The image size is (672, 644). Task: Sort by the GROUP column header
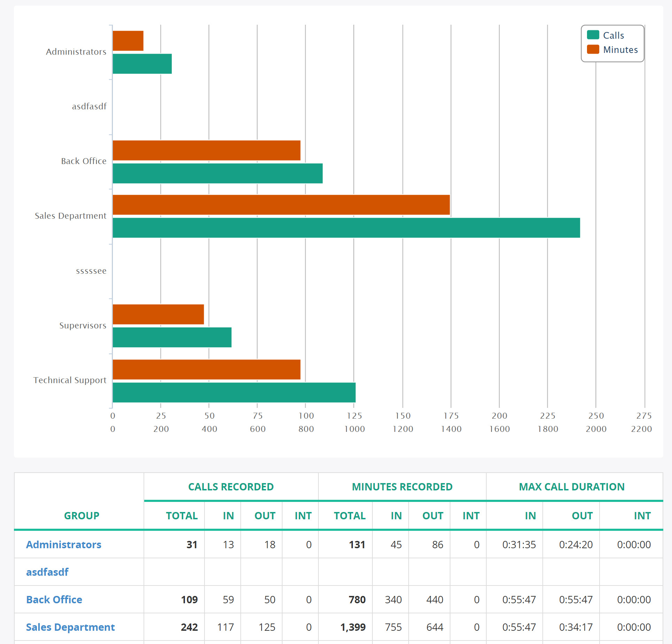click(x=82, y=515)
